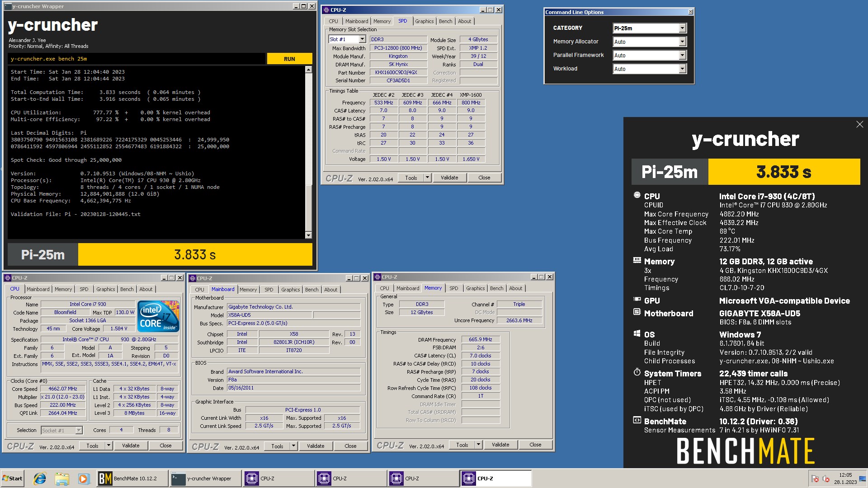
Task: Open the Workload dropdown
Action: click(x=650, y=69)
